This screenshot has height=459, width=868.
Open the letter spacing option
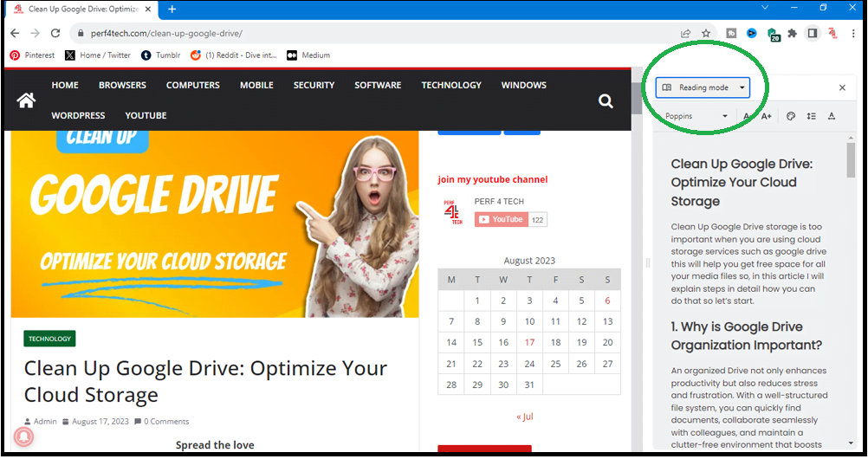832,116
